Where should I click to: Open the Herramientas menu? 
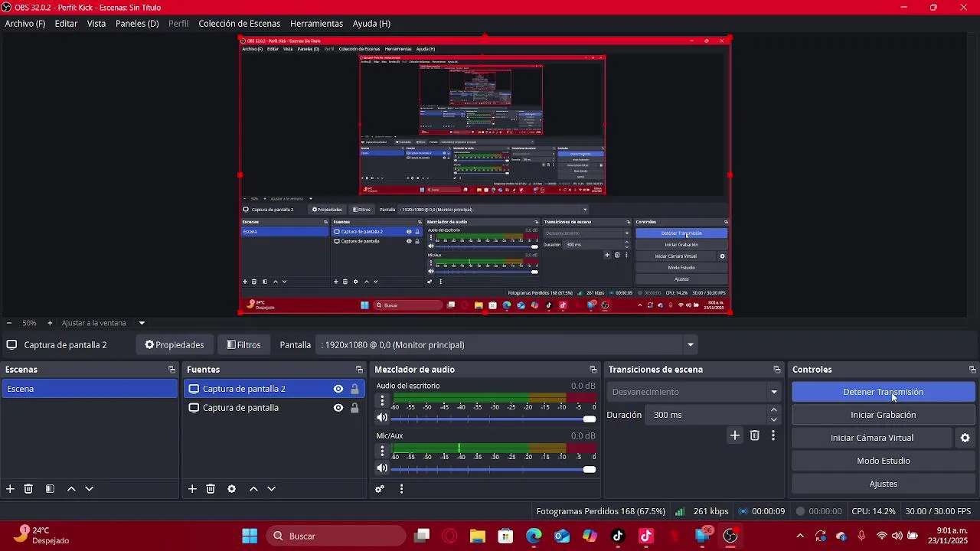click(316, 24)
